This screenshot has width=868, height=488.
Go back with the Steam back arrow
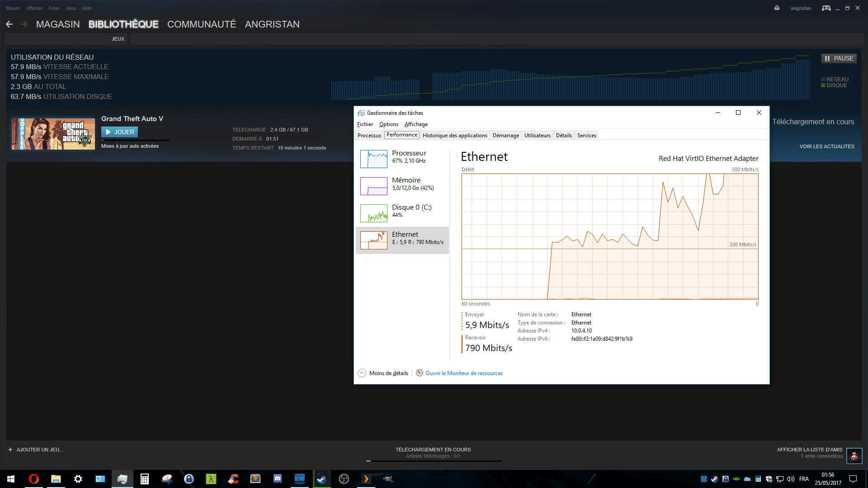(x=9, y=24)
